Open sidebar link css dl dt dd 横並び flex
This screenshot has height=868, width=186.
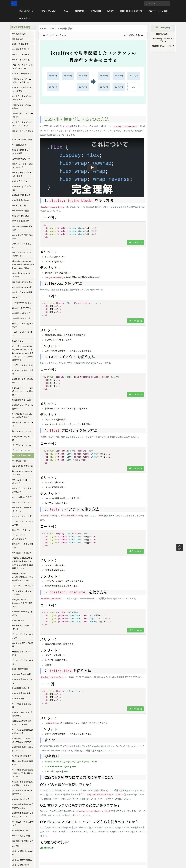pyautogui.click(x=23, y=466)
